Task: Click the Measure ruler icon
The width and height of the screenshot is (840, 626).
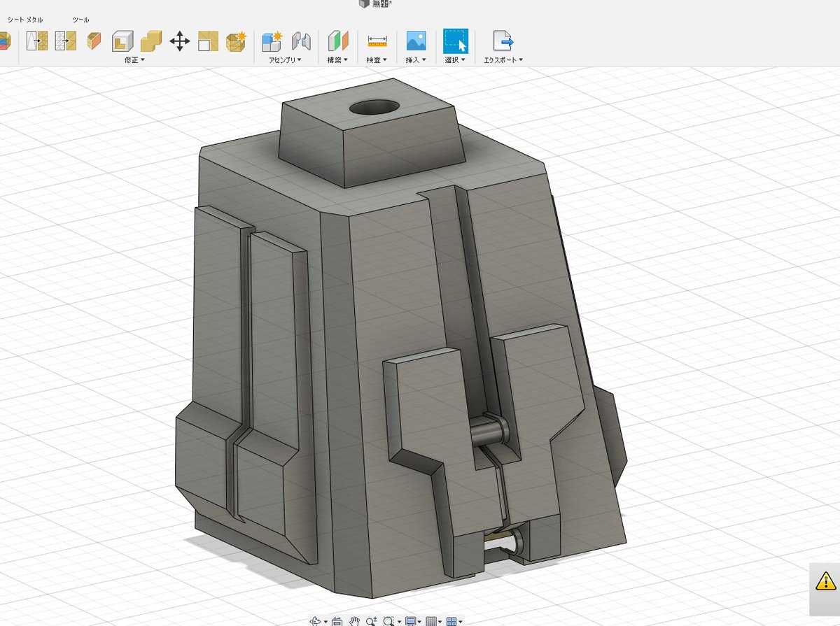Action: [377, 41]
